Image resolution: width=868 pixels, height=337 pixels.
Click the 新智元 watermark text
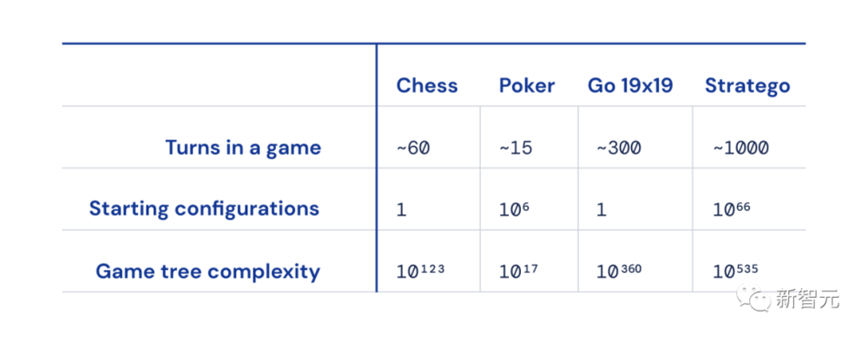(x=807, y=300)
